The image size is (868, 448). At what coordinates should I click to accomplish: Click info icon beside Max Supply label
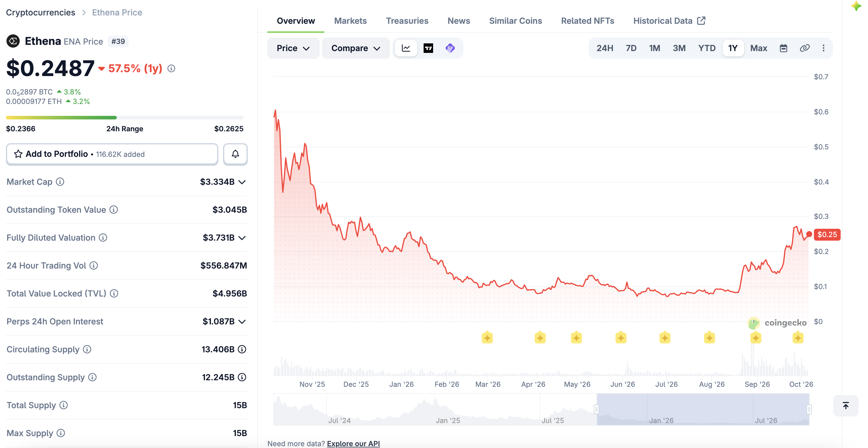click(x=61, y=433)
